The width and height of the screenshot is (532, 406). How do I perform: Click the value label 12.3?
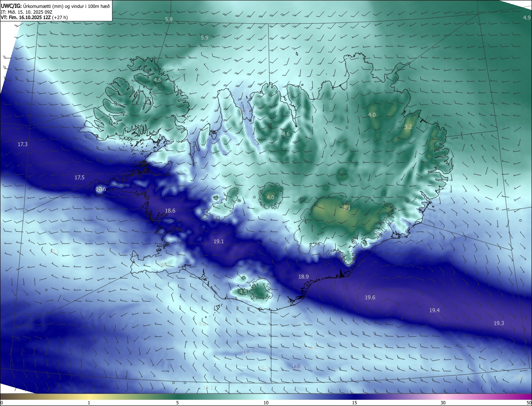(297, 367)
